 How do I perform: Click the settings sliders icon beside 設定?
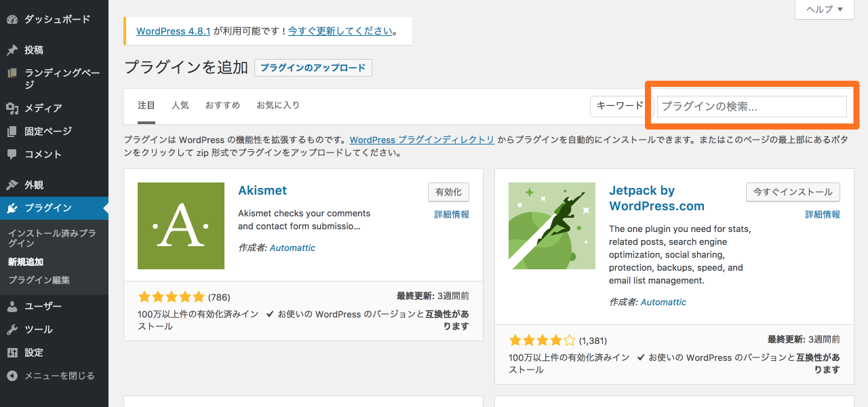pos(12,352)
